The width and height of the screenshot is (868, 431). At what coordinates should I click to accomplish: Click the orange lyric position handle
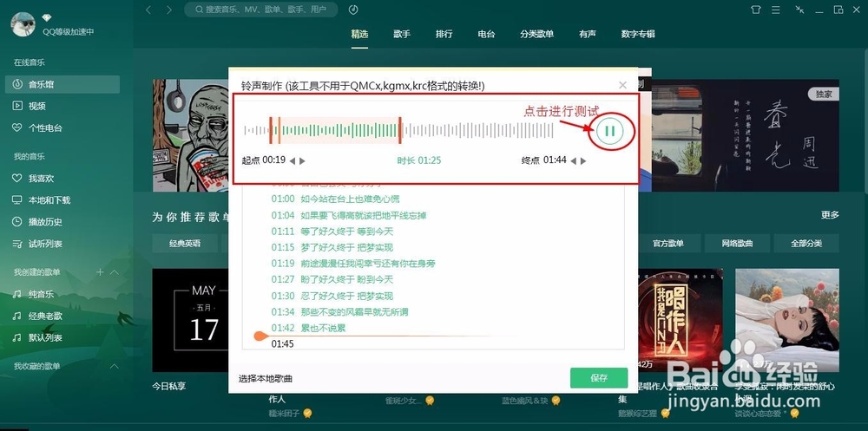(260, 336)
